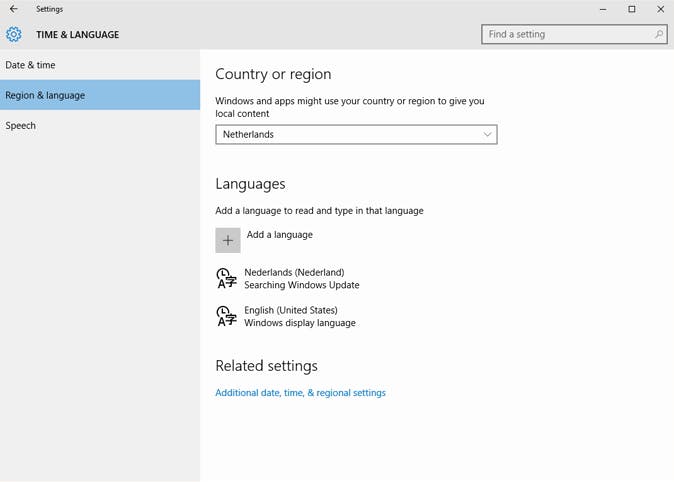
Task: Open Additional date, time, & regional settings
Action: click(300, 393)
